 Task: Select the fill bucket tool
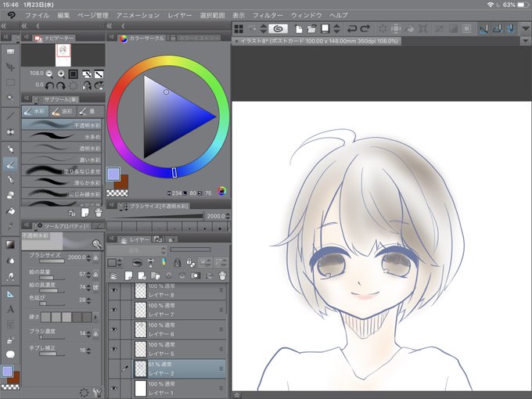click(x=10, y=210)
